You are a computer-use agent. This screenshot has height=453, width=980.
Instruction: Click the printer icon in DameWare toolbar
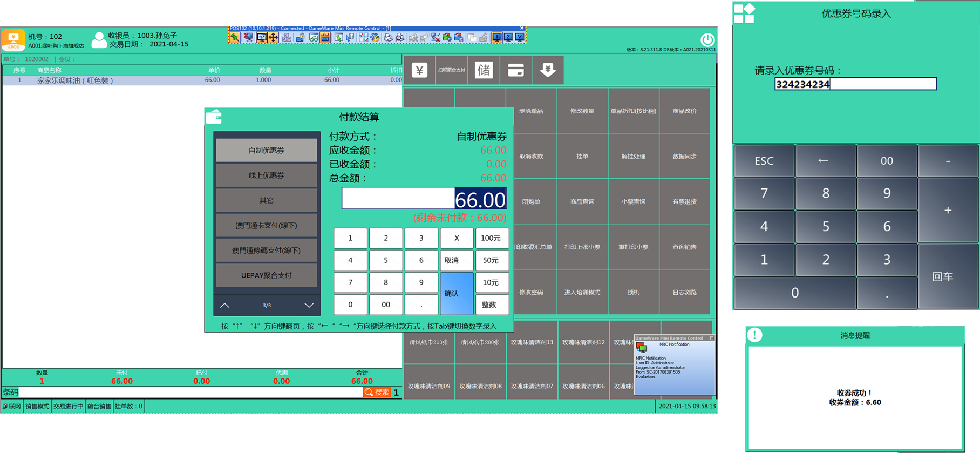point(387,37)
